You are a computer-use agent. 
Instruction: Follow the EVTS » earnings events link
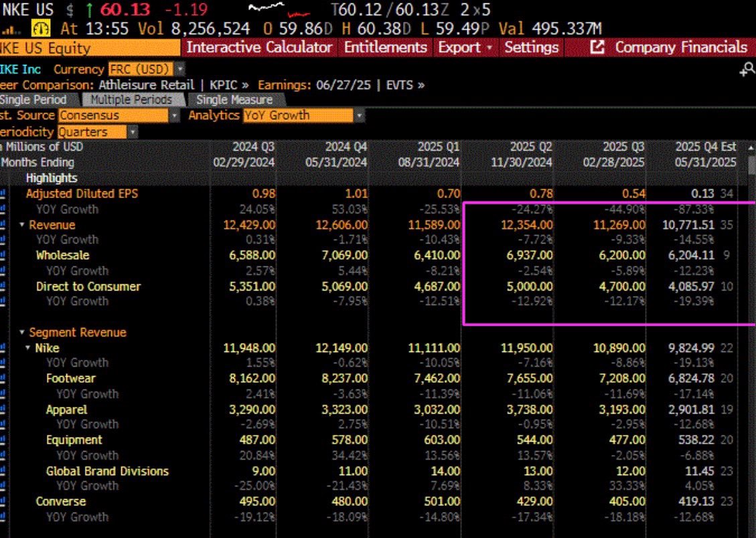pos(406,85)
